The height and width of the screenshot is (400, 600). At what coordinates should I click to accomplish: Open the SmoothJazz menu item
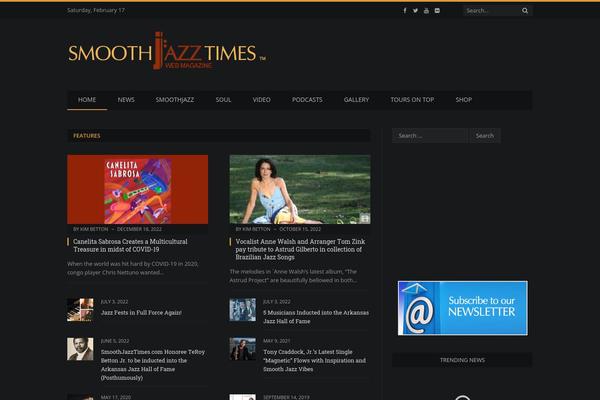coord(175,100)
